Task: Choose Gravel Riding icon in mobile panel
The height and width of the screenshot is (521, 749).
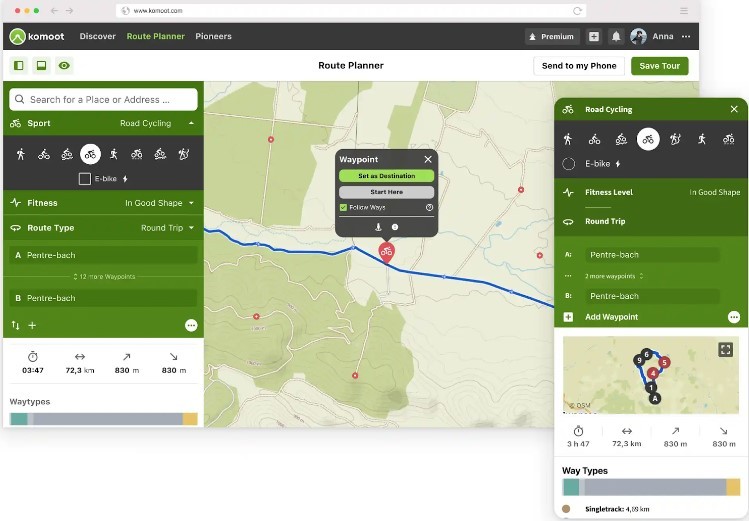Action: [728, 139]
